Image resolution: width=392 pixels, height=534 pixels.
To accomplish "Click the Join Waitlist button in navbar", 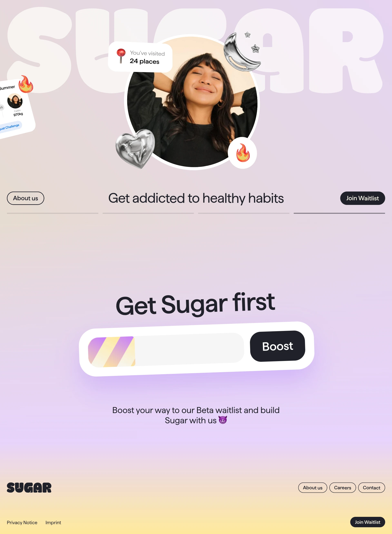I will (x=363, y=198).
